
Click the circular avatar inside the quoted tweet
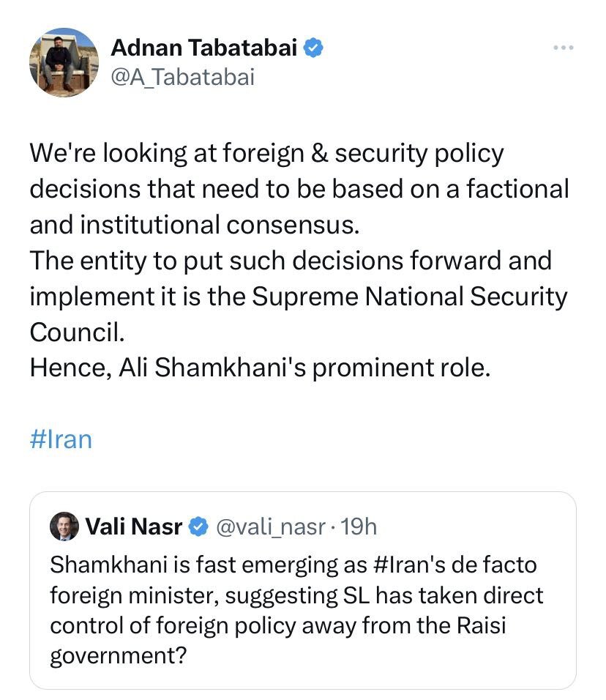64,526
